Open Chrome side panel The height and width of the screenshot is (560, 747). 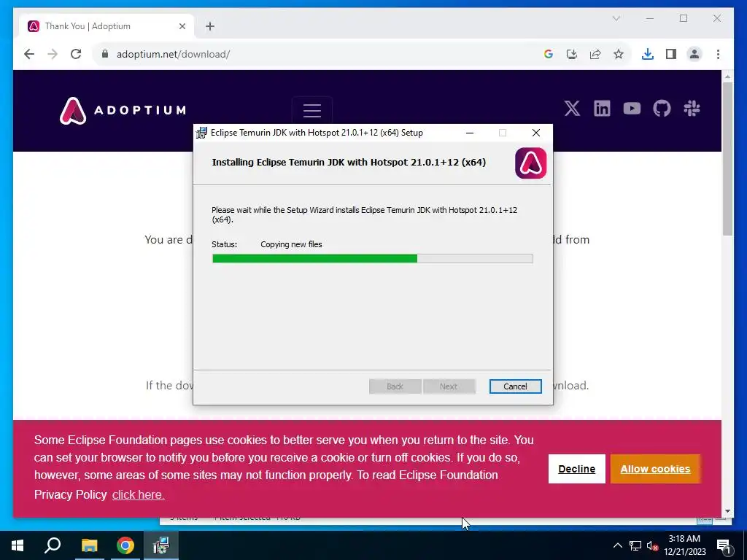tap(671, 54)
